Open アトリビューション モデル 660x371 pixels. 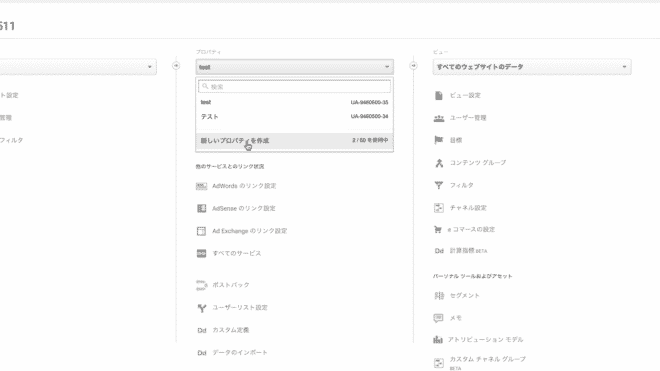pyautogui.click(x=485, y=339)
